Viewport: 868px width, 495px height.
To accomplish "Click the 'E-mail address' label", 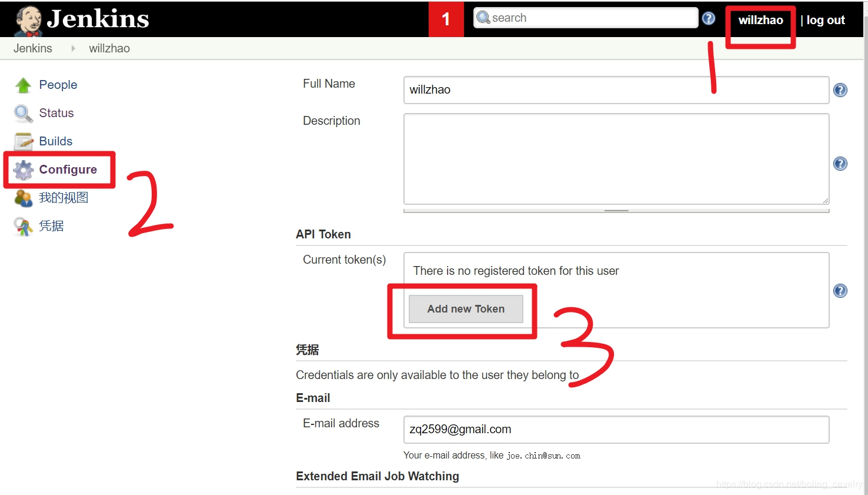I will (x=341, y=423).
